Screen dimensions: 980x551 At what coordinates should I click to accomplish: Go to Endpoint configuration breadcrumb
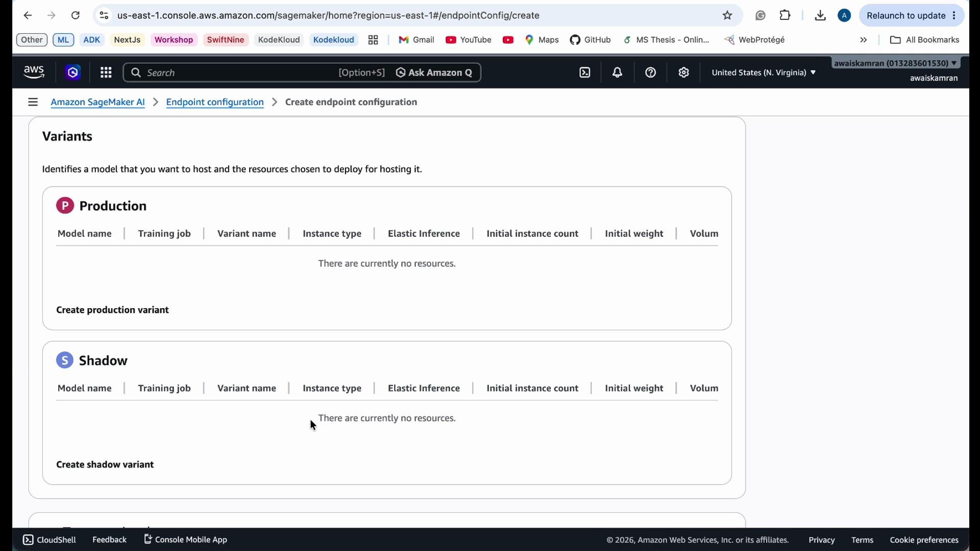pyautogui.click(x=215, y=102)
